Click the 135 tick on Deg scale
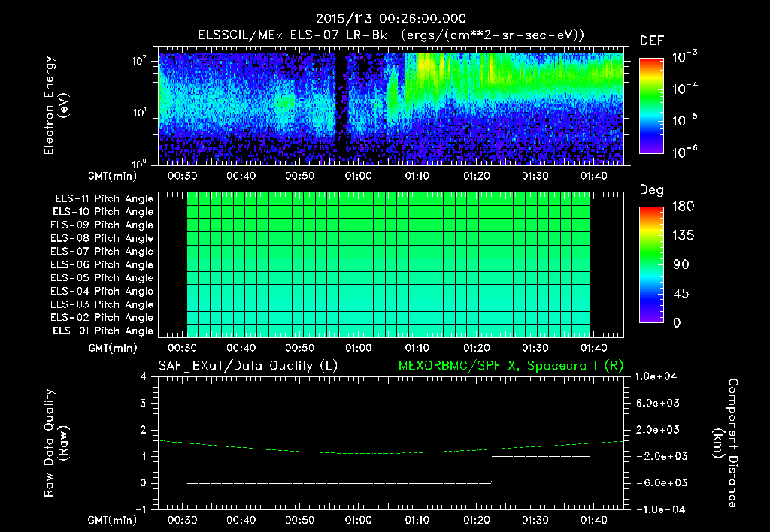The height and width of the screenshot is (532, 770). [684, 236]
